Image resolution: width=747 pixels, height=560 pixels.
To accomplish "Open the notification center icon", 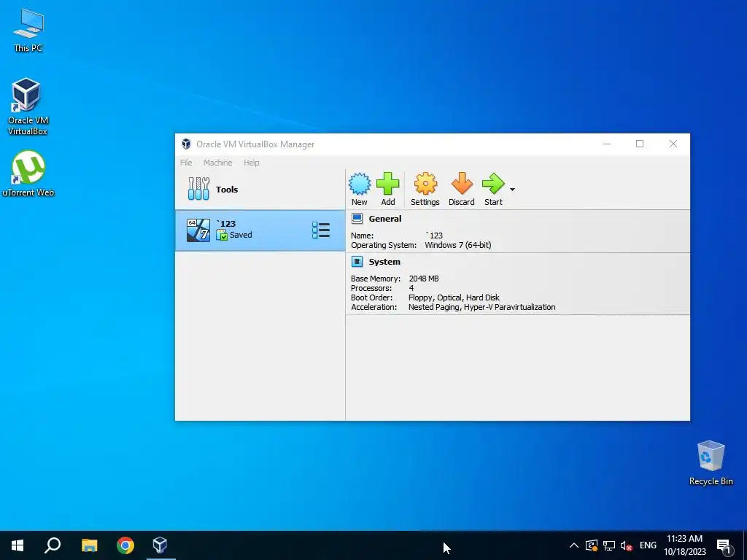I will (724, 546).
